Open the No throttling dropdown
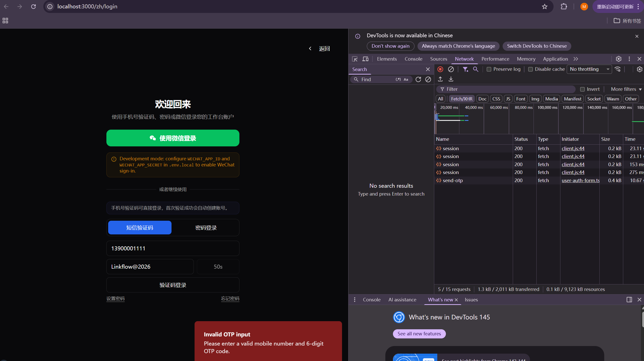Image resolution: width=644 pixels, height=361 pixels. [590, 69]
